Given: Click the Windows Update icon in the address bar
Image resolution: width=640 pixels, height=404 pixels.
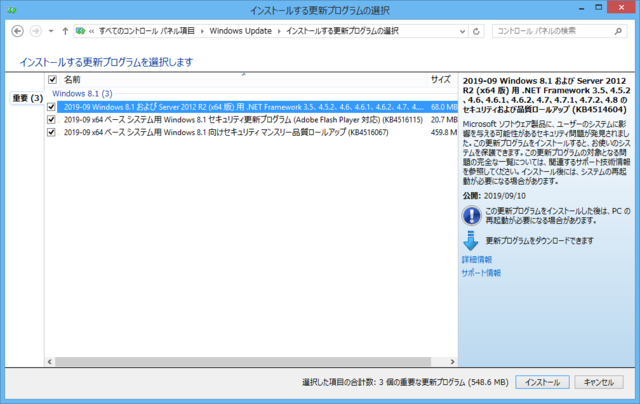Looking at the screenshot, I should pyautogui.click(x=81, y=31).
